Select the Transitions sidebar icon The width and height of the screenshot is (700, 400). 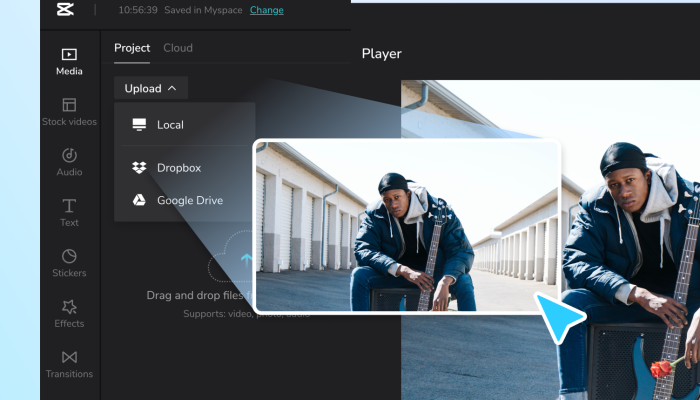tap(69, 364)
